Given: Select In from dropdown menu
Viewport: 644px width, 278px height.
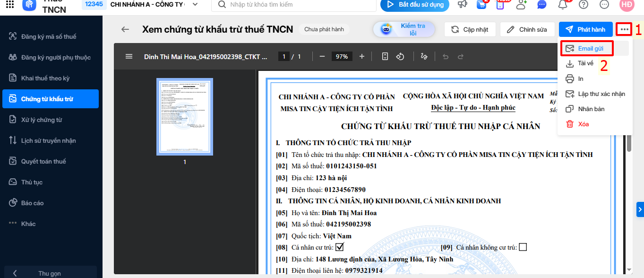Looking at the screenshot, I should (x=594, y=78).
